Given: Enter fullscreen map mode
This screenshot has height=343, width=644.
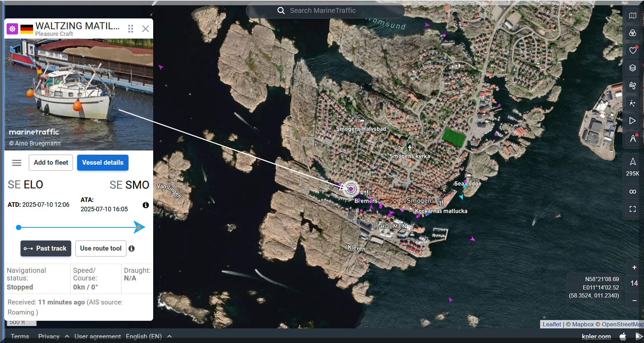Looking at the screenshot, I should 633,209.
